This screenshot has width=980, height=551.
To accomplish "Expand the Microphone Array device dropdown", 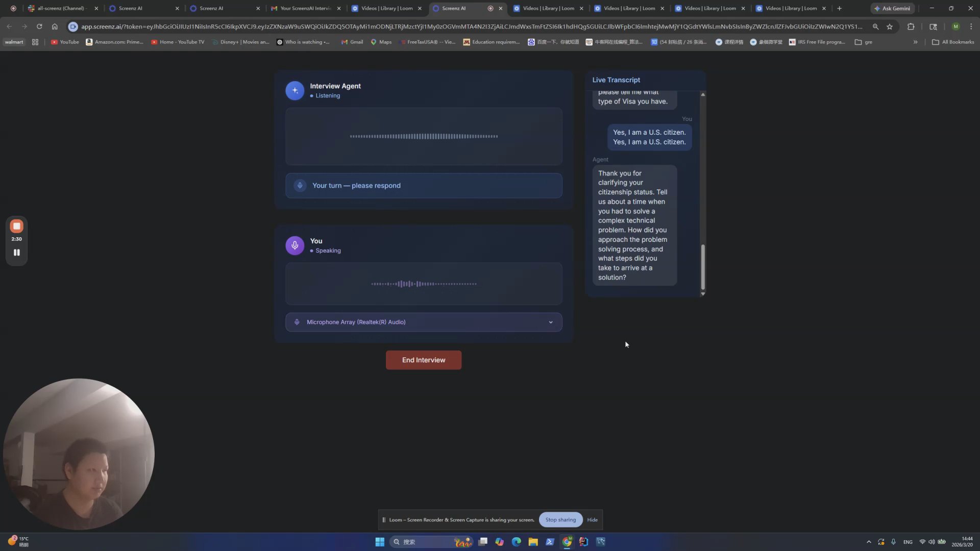I will pos(551,322).
